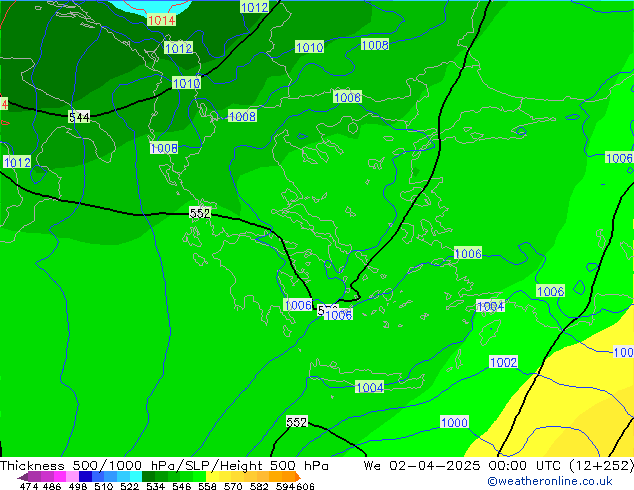634x490 pixels.
Task: Click the 1004 isobar label over Crete
Action: [x=370, y=388]
